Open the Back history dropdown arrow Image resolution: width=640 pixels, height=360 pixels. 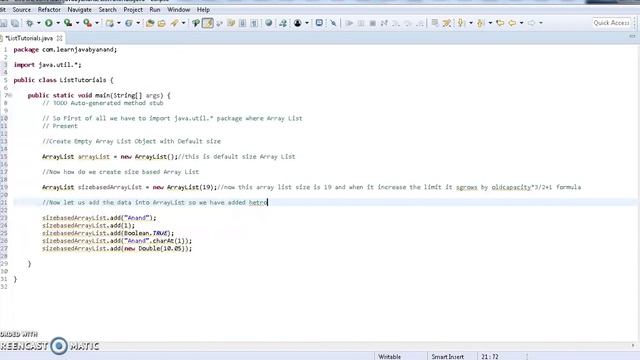(x=522, y=23)
